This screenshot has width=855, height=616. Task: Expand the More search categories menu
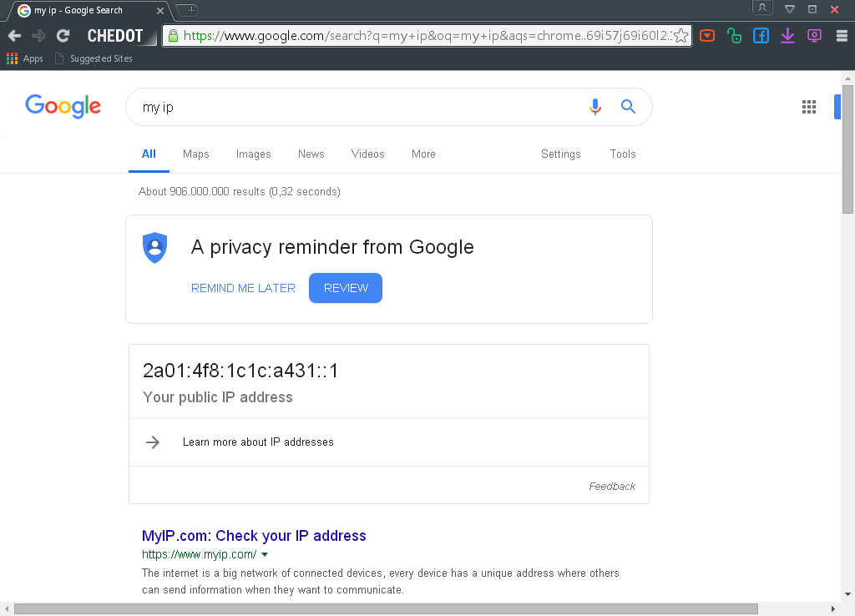[423, 154]
